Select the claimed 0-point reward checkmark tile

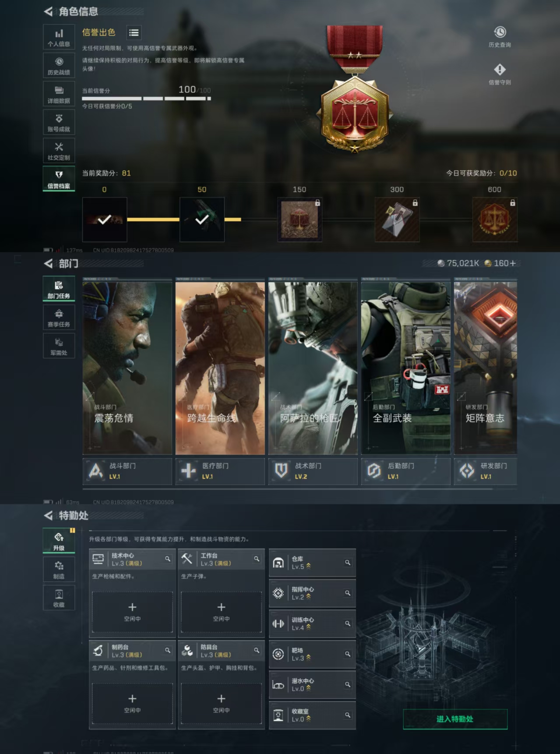105,219
